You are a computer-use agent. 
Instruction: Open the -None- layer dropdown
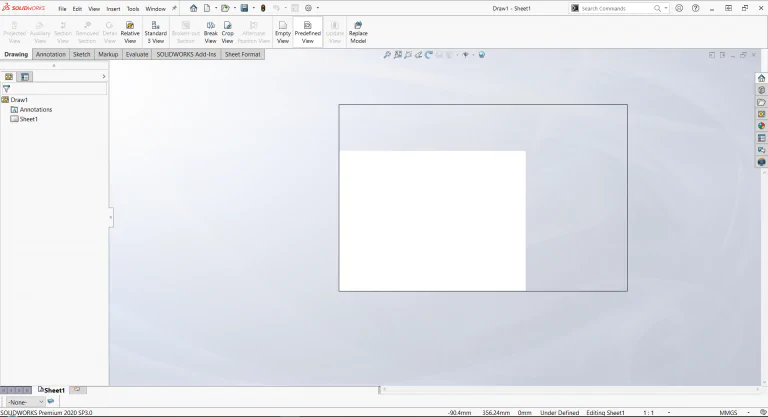[25, 402]
